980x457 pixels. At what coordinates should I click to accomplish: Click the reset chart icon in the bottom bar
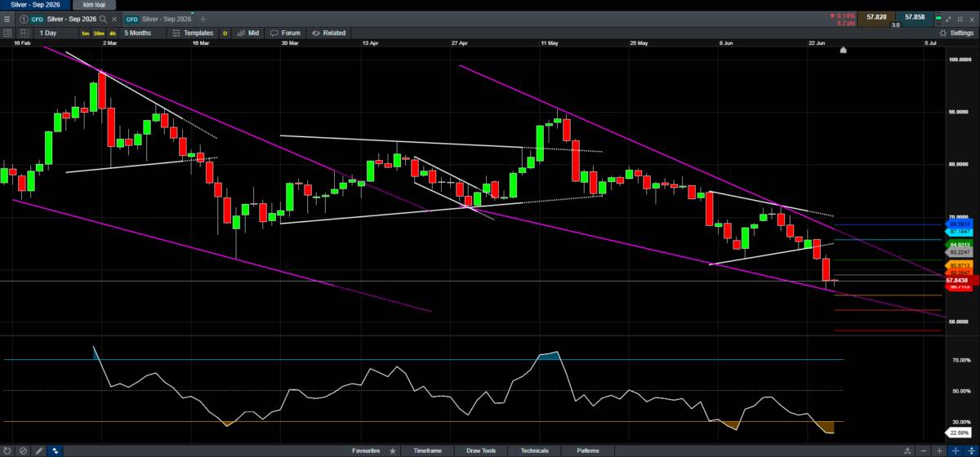8,450
